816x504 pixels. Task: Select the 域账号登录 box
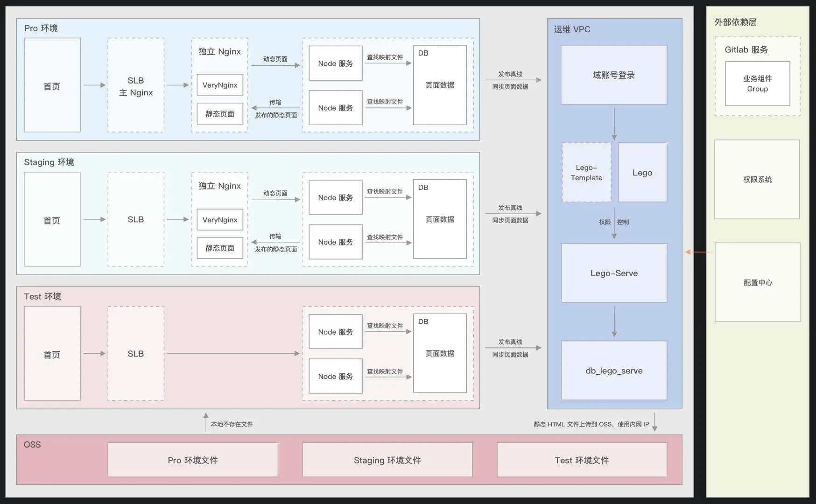click(x=614, y=75)
